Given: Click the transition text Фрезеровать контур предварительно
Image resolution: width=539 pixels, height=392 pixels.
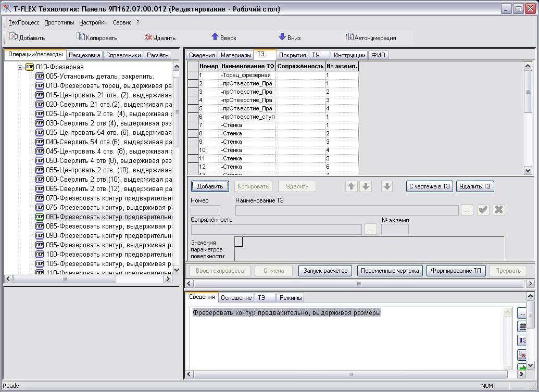Looking at the screenshot, I should pos(286,313).
